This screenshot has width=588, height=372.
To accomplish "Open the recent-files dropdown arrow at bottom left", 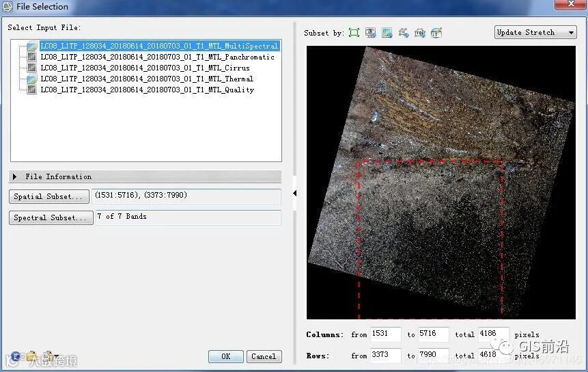I will coord(56,356).
